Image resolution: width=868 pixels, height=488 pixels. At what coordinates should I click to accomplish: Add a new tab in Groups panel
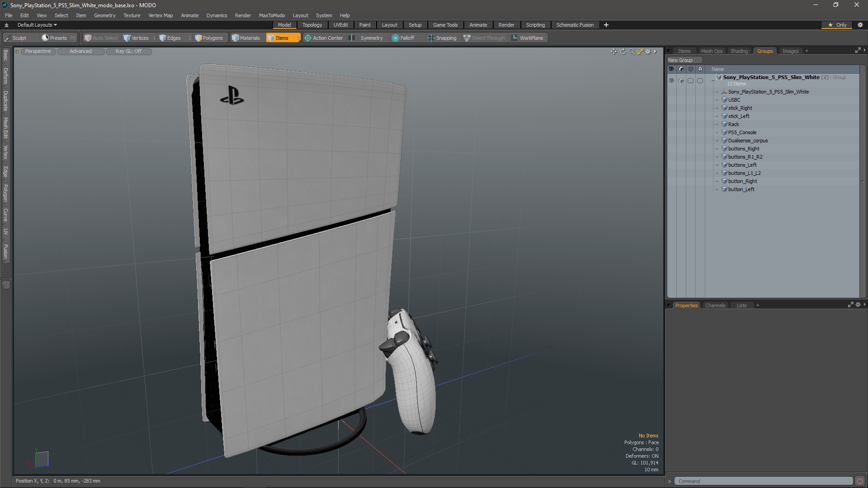pos(807,51)
